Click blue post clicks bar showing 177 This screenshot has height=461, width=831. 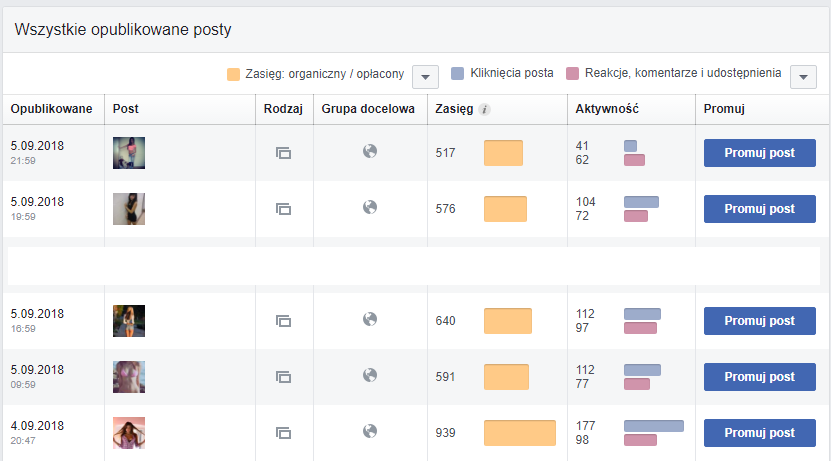654,426
